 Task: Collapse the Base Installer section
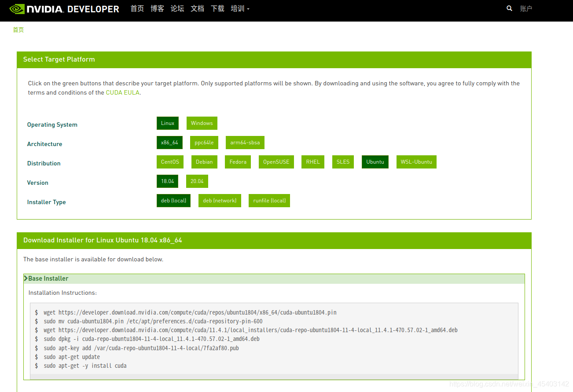point(274,278)
